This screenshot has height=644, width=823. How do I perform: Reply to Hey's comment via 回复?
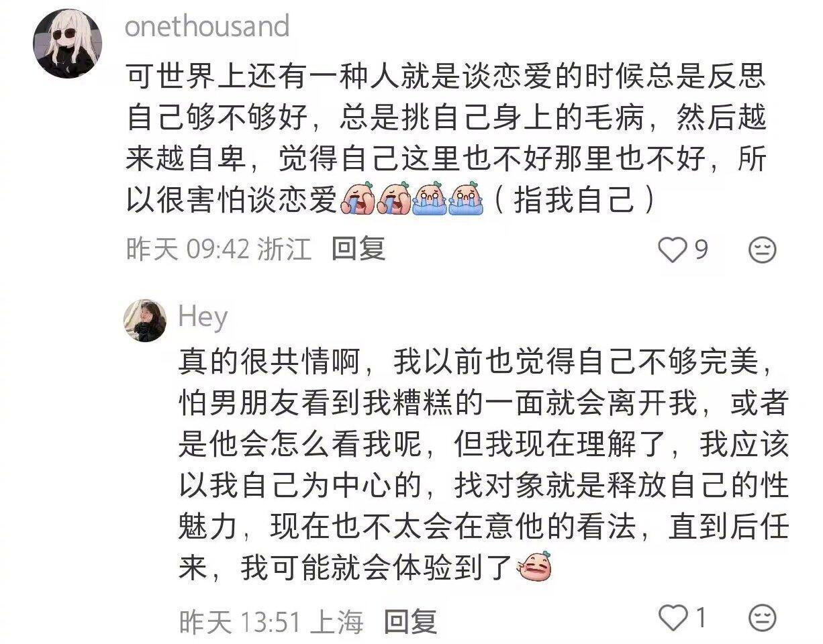(x=410, y=622)
